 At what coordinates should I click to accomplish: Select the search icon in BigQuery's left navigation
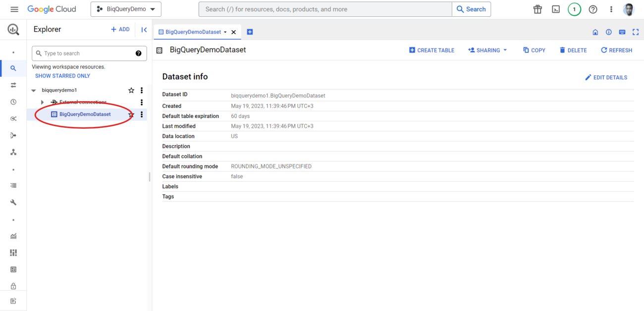coord(13,68)
